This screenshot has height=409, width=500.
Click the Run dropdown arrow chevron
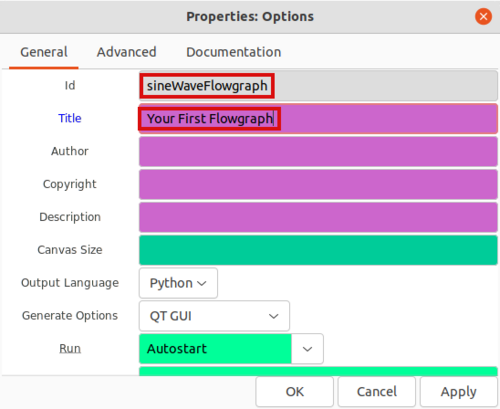click(x=307, y=349)
